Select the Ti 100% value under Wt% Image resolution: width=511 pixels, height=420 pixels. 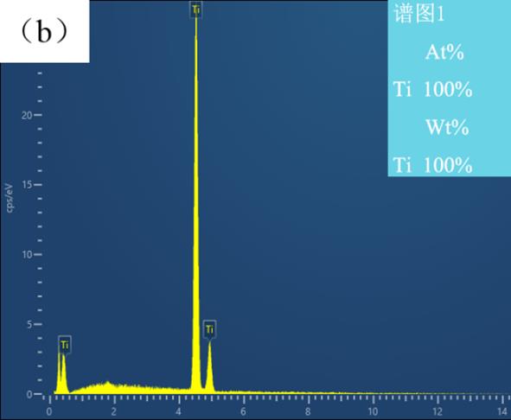pos(432,165)
